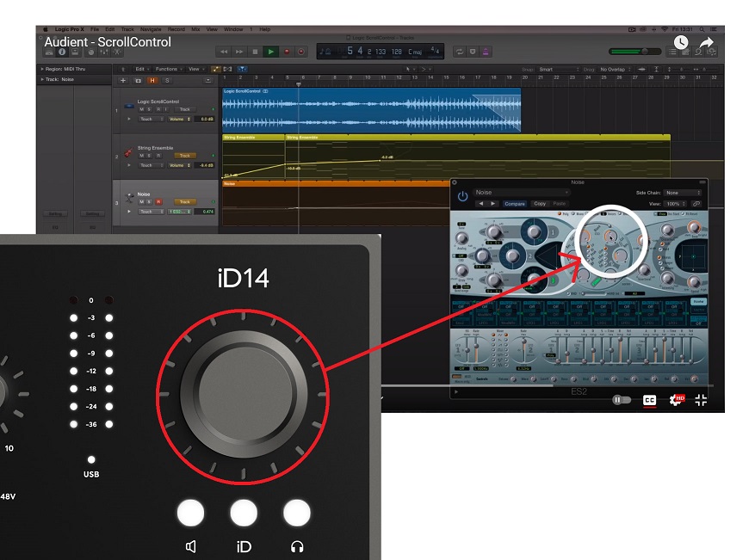Open the Smart Controls knob icon
This screenshot has width=755, height=560.
click(91, 52)
